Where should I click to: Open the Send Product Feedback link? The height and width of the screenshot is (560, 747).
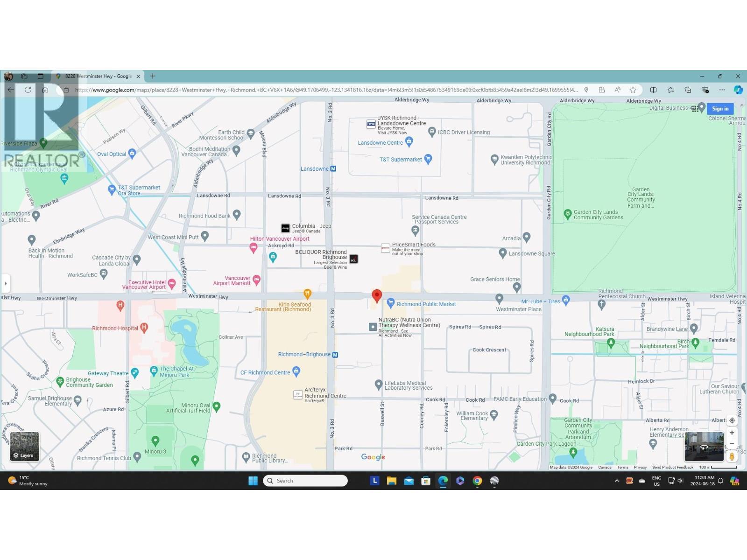tap(672, 467)
